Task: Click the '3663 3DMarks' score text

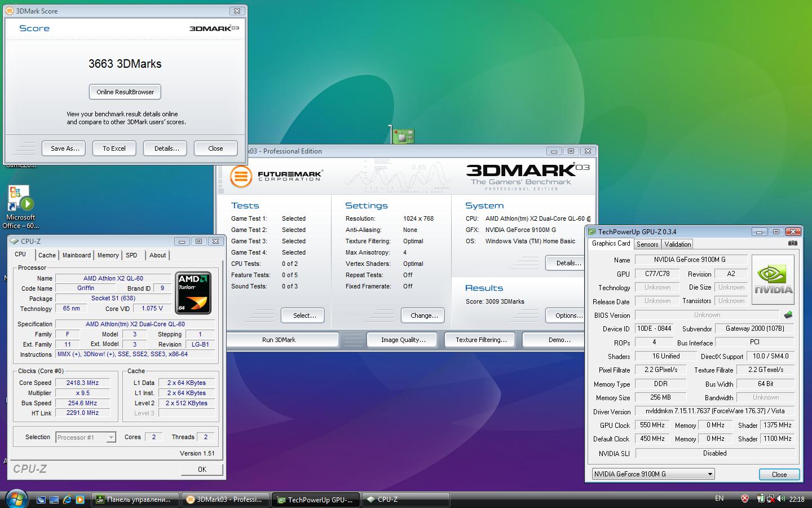Action: 125,64
